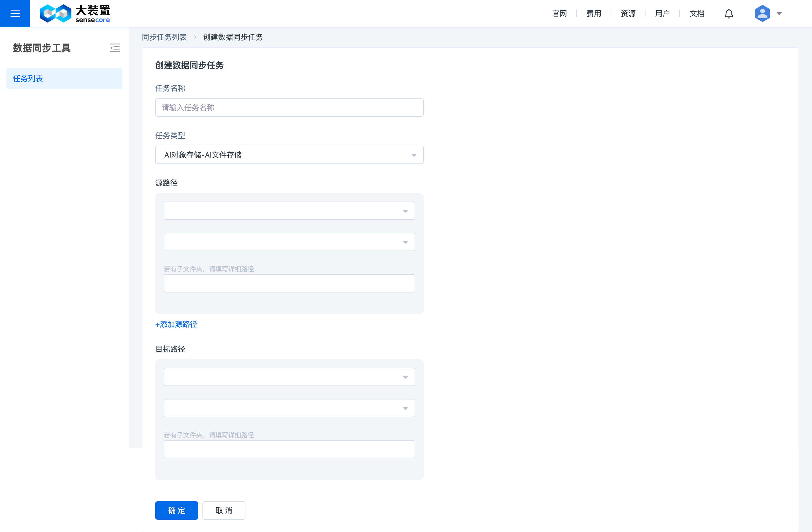Image resolution: width=812 pixels, height=532 pixels.
Task: Open 官网 in the top navigation
Action: pyautogui.click(x=560, y=14)
